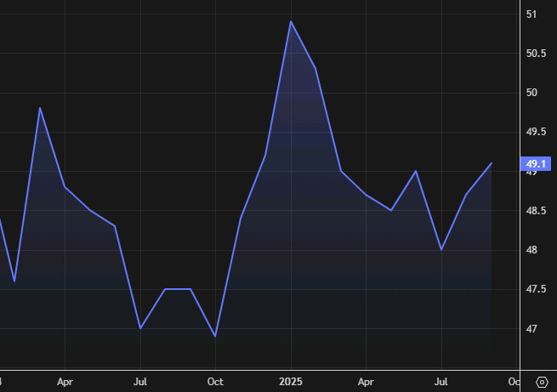557x392 pixels.
Task: Select the Apr label after 2025
Action: (x=366, y=383)
